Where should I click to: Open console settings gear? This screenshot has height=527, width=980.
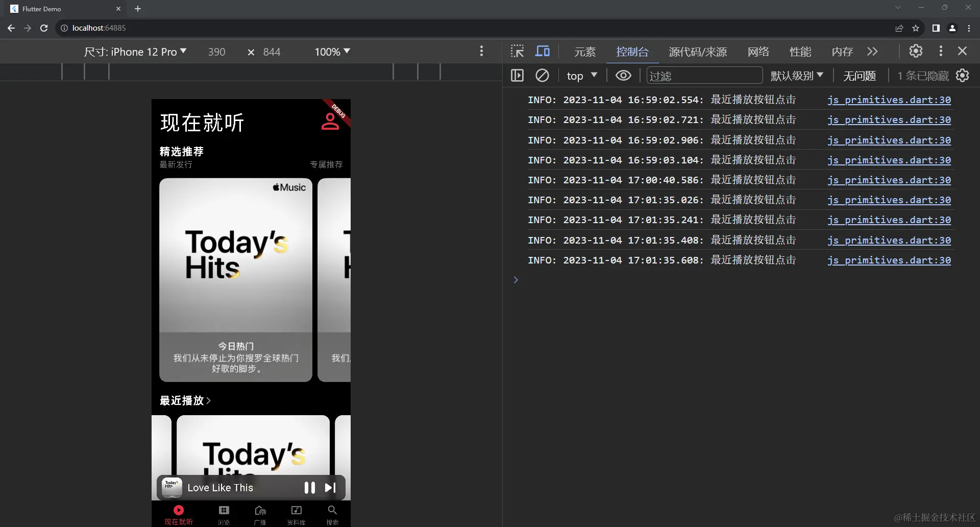962,76
